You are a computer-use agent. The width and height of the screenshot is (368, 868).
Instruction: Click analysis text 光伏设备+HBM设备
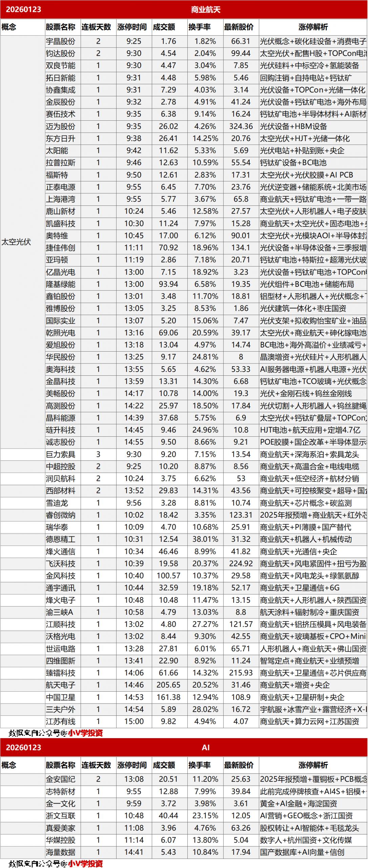(293, 126)
